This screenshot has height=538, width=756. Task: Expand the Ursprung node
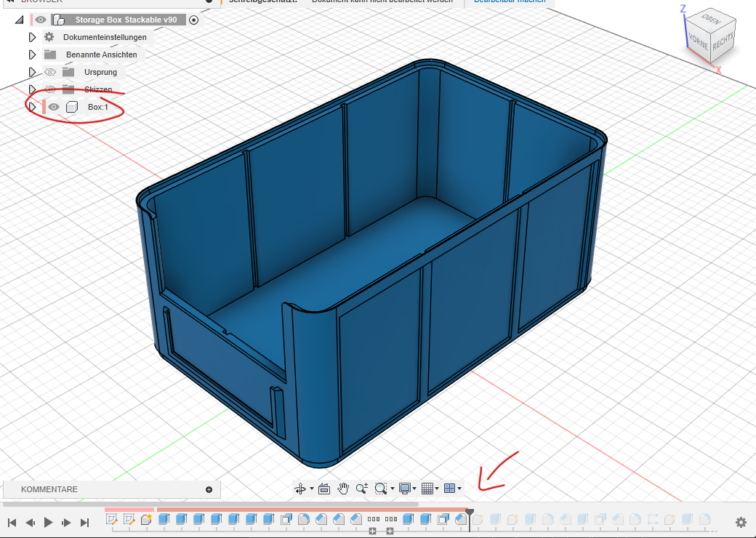[x=32, y=72]
